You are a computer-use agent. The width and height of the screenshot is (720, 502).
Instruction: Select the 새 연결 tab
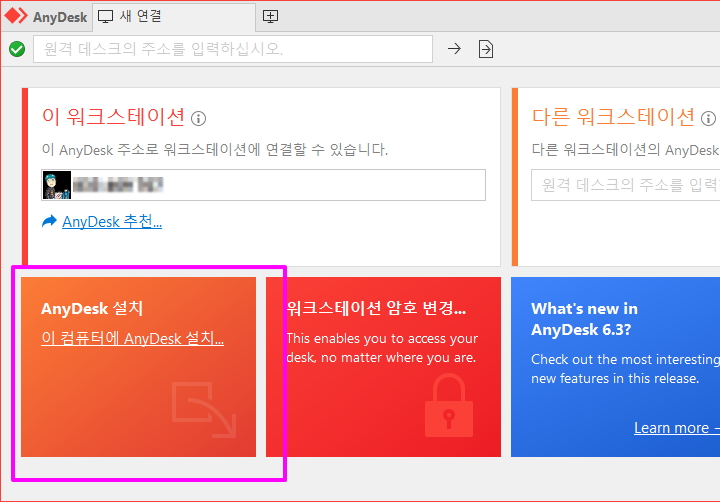pyautogui.click(x=174, y=17)
